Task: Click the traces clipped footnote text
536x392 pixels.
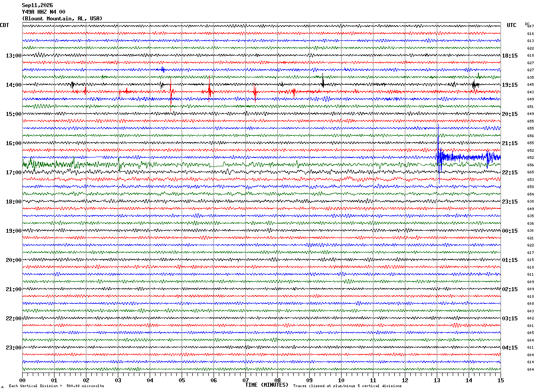Action: coord(347,386)
